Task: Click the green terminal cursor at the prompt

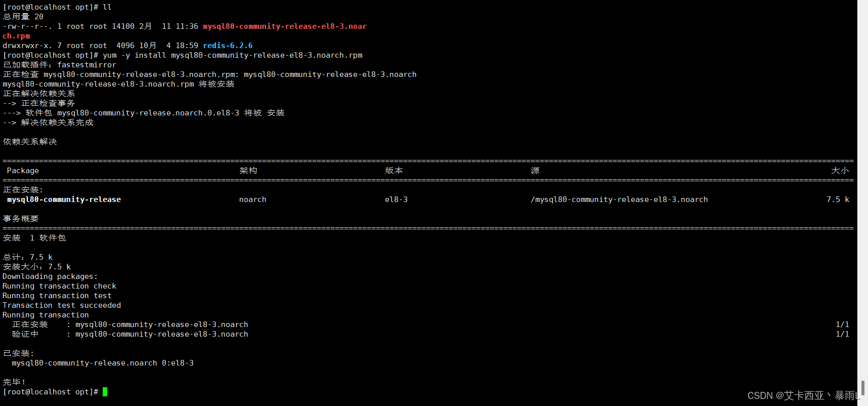Action: tap(105, 392)
